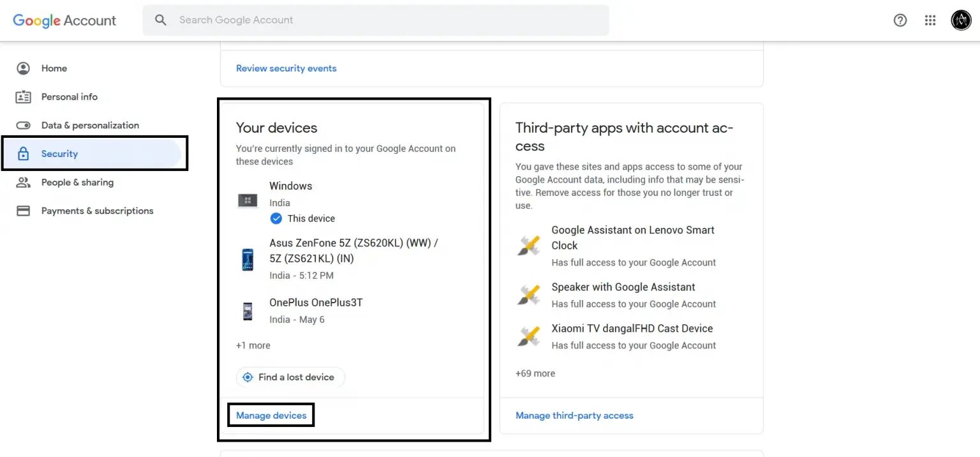Click the profile avatar in the top bar
This screenshot has height=457, width=980.
(961, 20)
